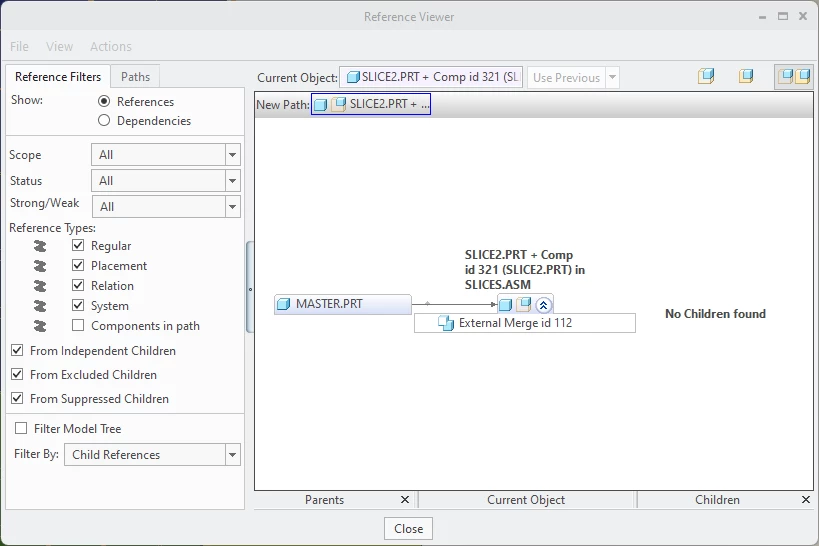This screenshot has width=819, height=546.
Task: Open the Filter By Child References dropdown
Action: [232, 455]
